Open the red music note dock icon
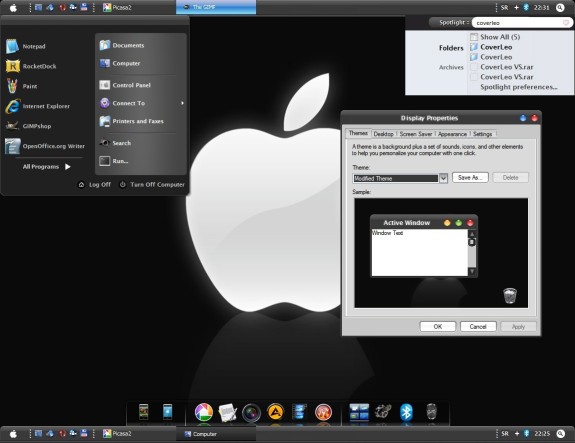 point(323,413)
